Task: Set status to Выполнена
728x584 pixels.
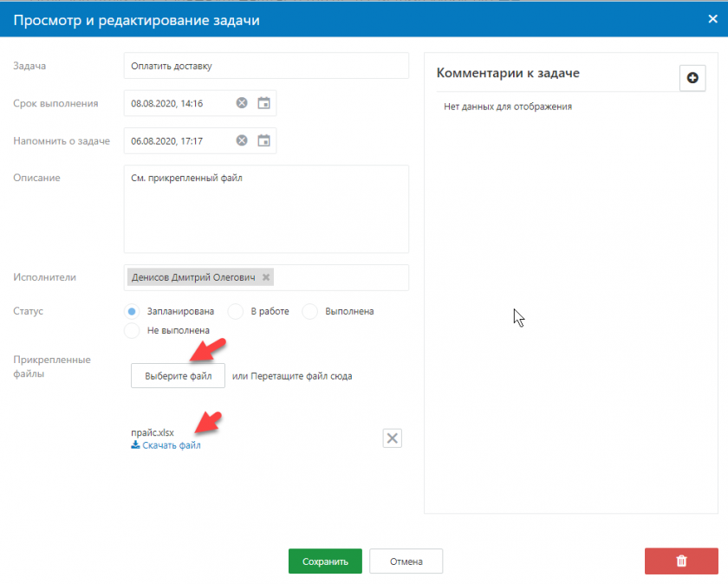Action: pyautogui.click(x=309, y=311)
